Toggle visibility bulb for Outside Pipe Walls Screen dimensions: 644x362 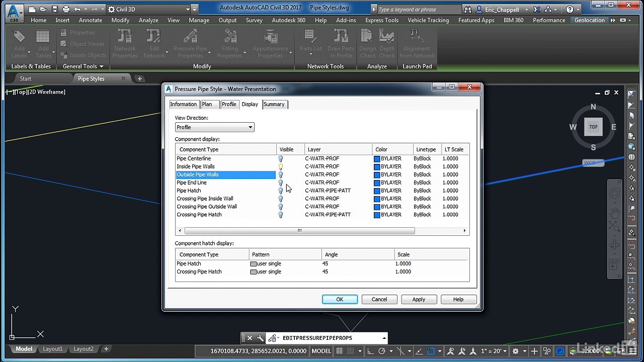tap(281, 174)
